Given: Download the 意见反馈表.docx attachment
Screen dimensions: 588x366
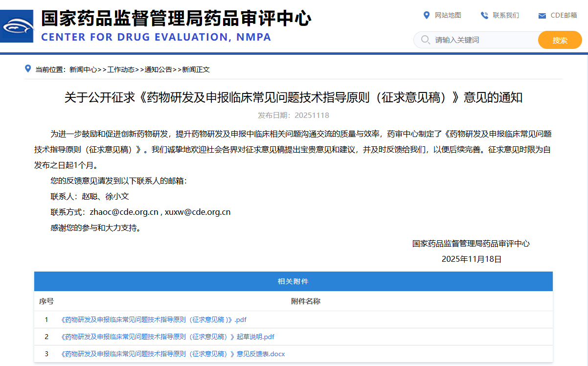Looking at the screenshot, I should [x=171, y=354].
